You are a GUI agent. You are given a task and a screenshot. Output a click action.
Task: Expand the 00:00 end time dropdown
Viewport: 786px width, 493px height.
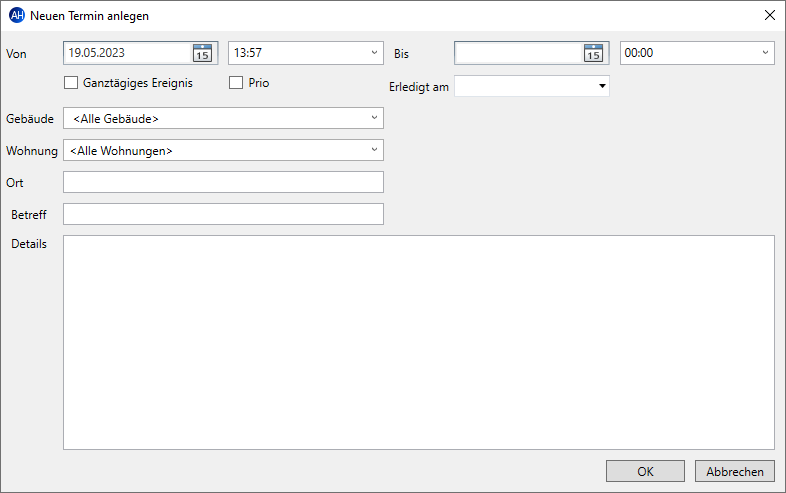pyautogui.click(x=765, y=53)
